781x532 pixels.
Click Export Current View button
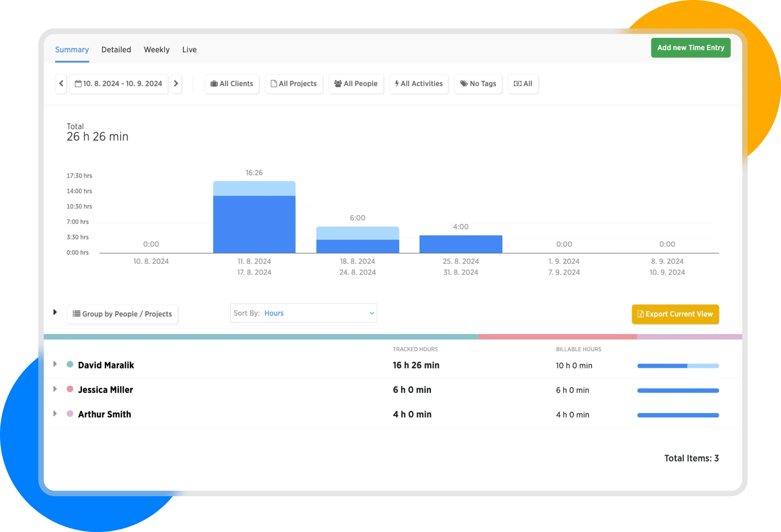675,314
